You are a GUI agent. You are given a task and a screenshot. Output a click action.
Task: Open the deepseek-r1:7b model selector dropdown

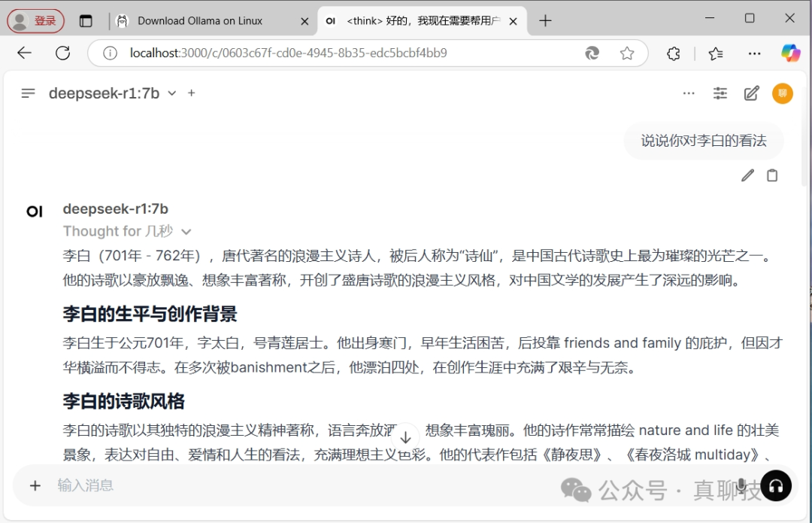point(112,93)
